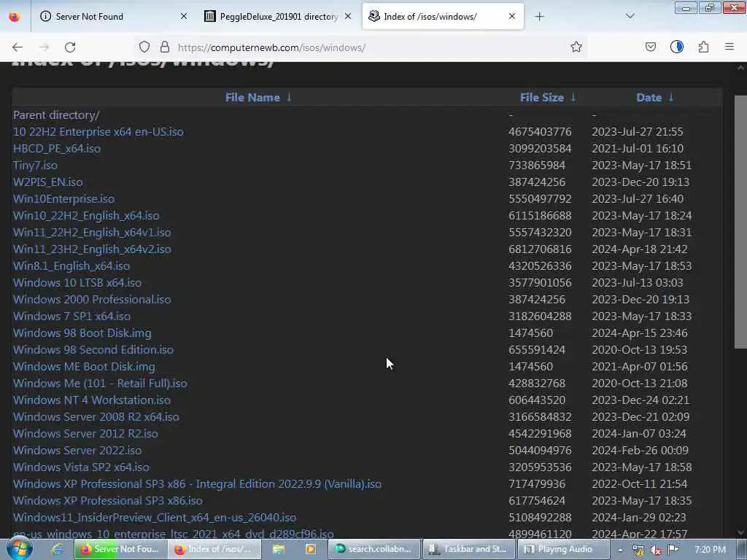This screenshot has height=560, width=747.
Task: Show site security info via padlock icon
Action: pos(165,47)
